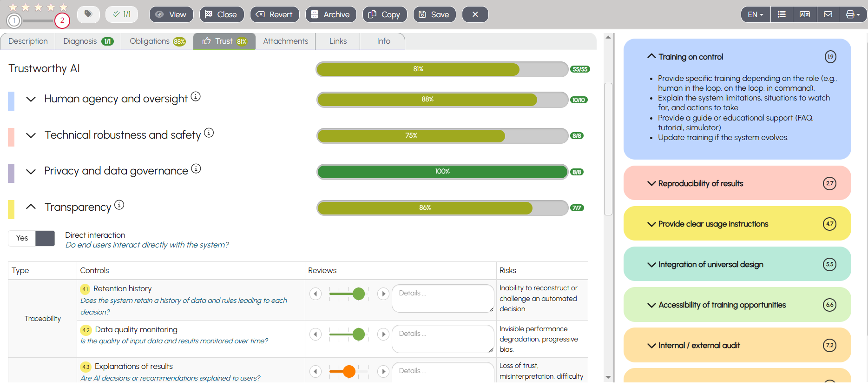This screenshot has height=388, width=868.
Task: Collapse the Transparency section
Action: 31,207
